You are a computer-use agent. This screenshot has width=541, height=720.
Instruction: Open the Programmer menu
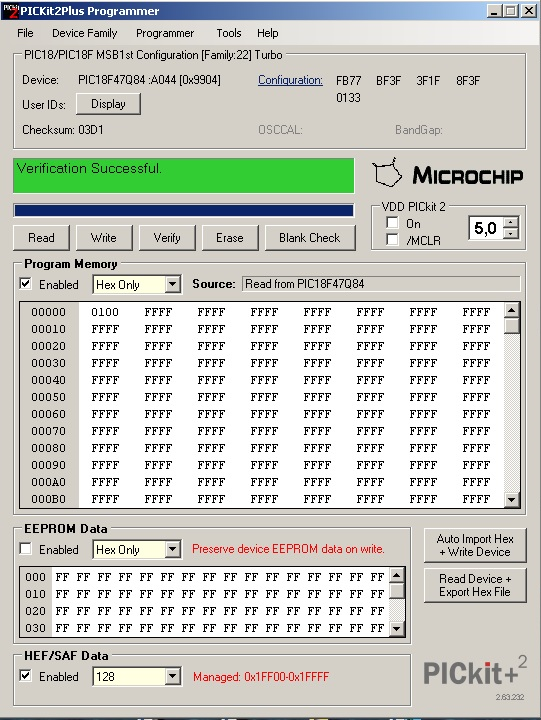pyautogui.click(x=165, y=33)
